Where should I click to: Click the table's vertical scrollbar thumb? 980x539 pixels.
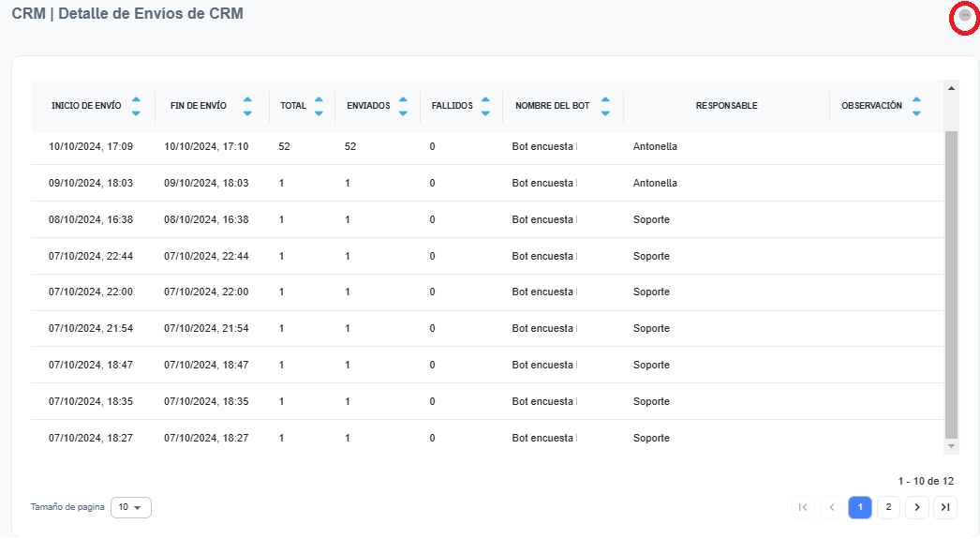point(951,281)
